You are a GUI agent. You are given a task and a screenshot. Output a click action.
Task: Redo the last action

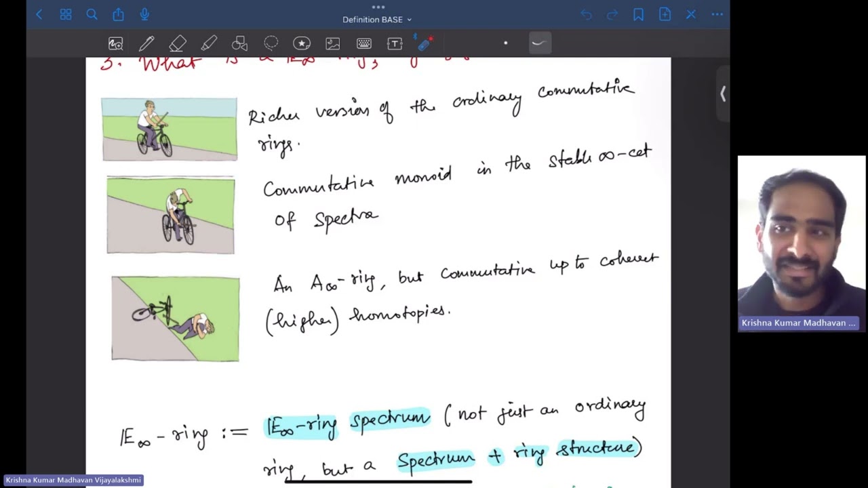pos(612,14)
